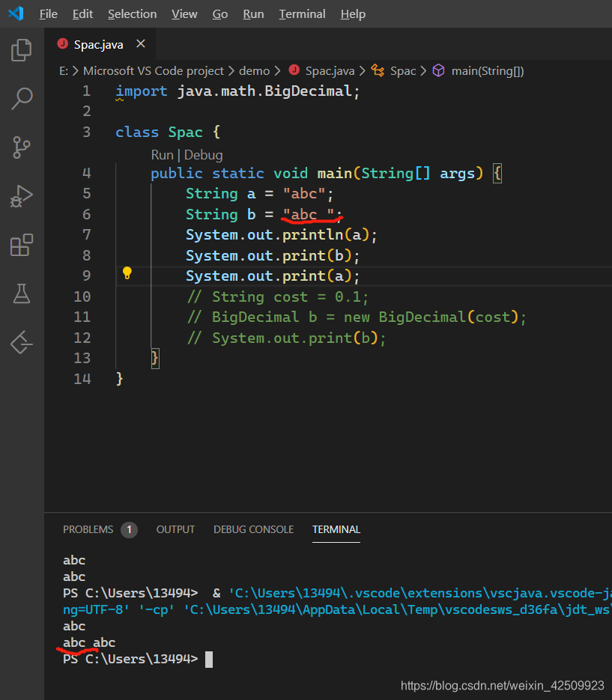
Task: Click the problems count badge 1
Action: tap(129, 529)
